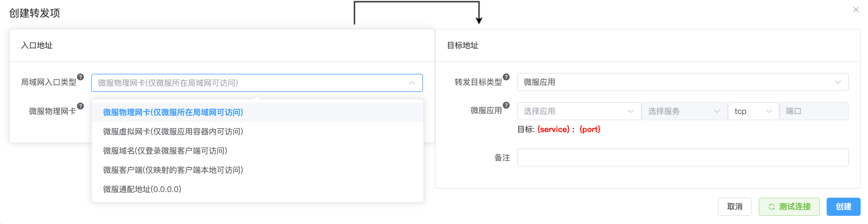Close the 创建转发项 dialog with X
The width and height of the screenshot is (868, 224).
pyautogui.click(x=856, y=10)
